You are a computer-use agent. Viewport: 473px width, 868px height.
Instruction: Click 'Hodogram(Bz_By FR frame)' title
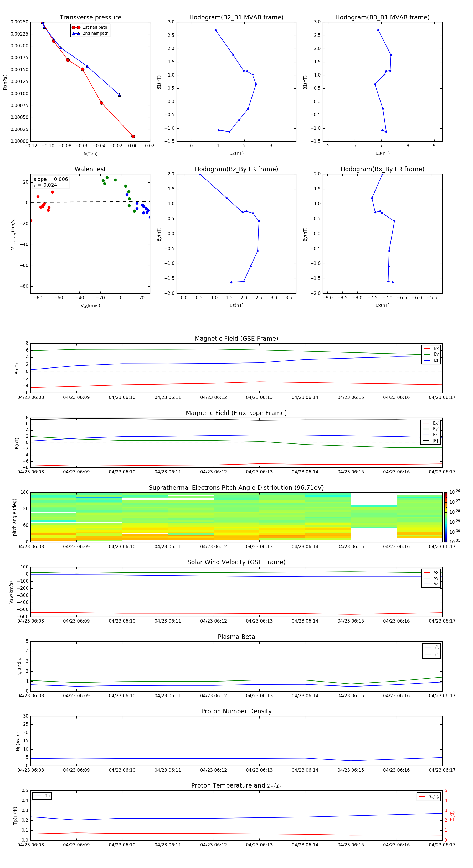[x=236, y=169]
